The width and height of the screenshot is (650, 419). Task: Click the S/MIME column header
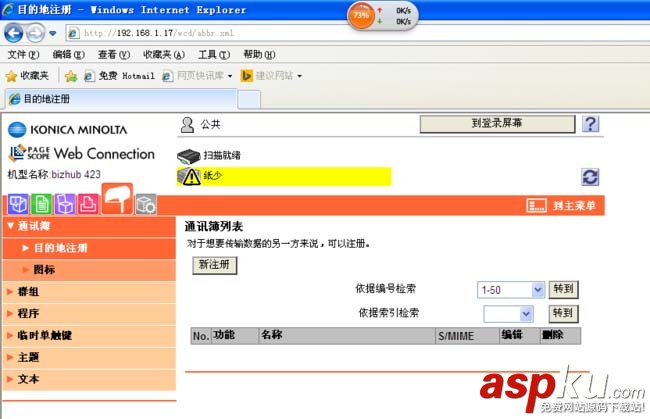click(x=468, y=336)
